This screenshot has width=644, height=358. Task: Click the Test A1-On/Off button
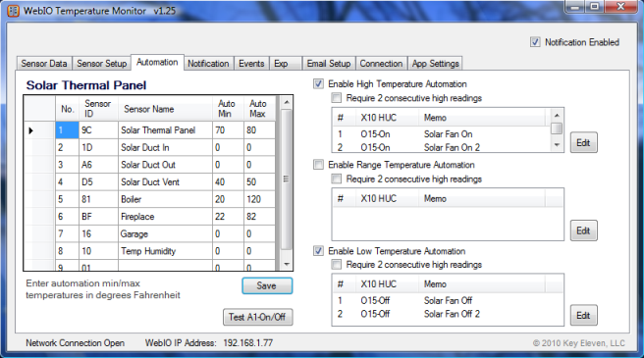click(x=257, y=317)
